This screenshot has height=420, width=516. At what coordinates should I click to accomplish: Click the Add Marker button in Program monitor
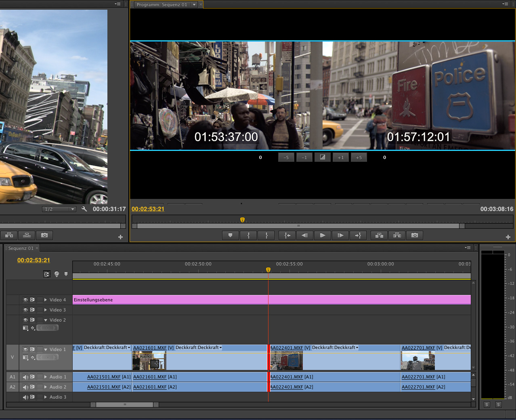(x=230, y=235)
